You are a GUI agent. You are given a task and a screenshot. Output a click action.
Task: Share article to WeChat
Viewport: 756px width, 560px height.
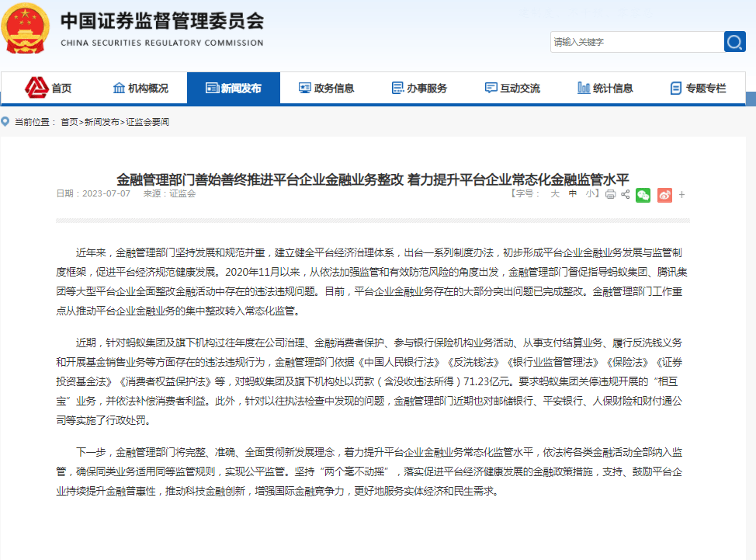click(x=643, y=195)
